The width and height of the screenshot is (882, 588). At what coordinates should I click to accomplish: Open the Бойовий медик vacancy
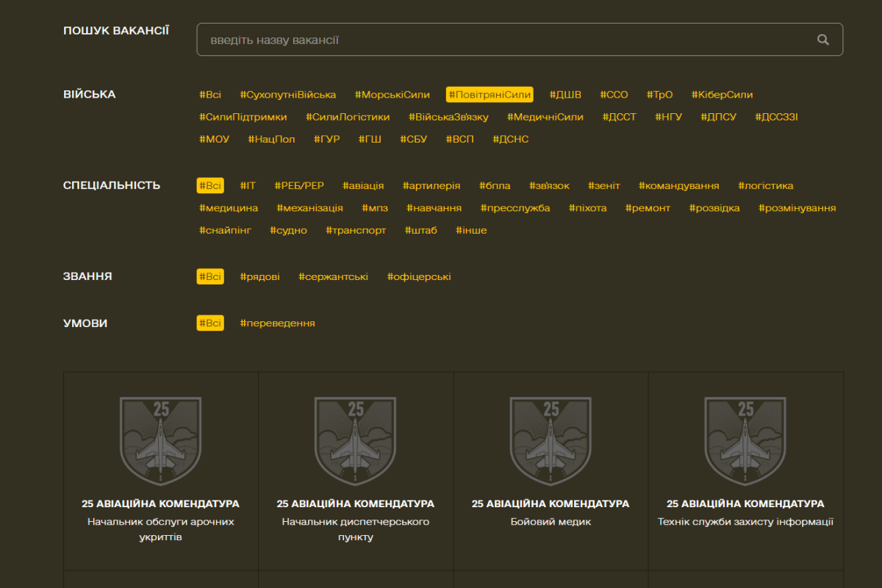click(551, 522)
